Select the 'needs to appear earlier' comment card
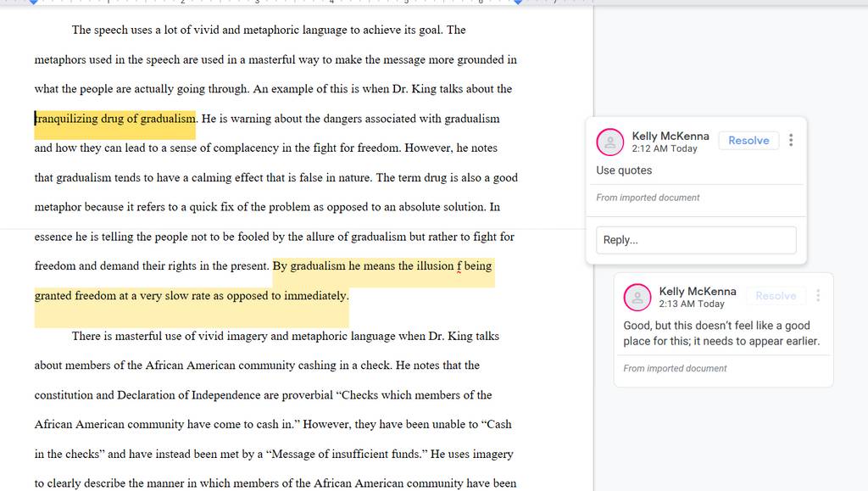 (724, 330)
